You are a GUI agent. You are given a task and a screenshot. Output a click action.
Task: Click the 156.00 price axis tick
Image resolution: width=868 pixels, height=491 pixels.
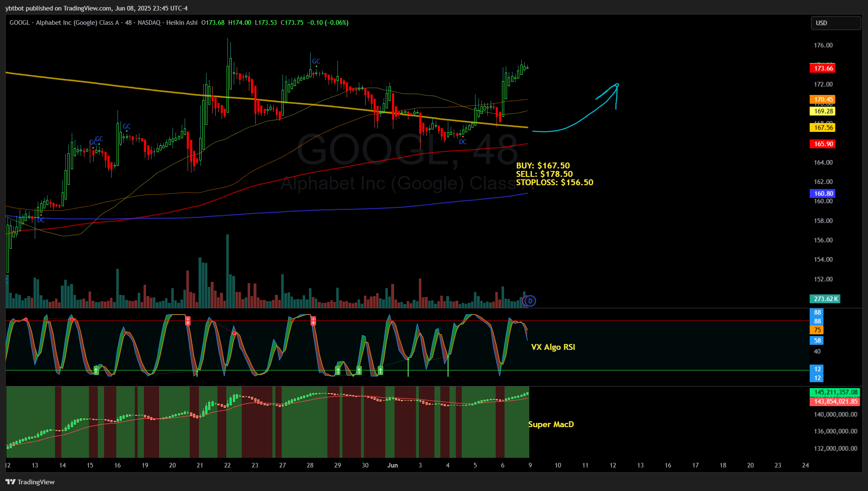[x=823, y=240]
